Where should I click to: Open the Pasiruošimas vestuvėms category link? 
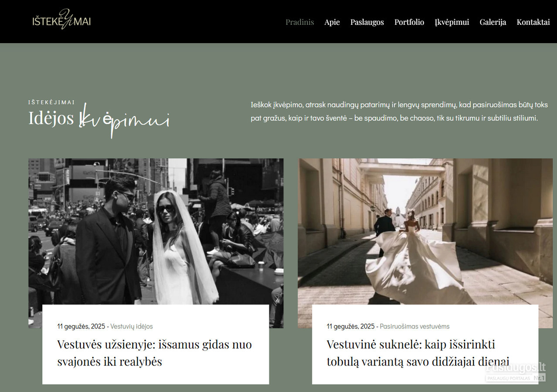415,326
